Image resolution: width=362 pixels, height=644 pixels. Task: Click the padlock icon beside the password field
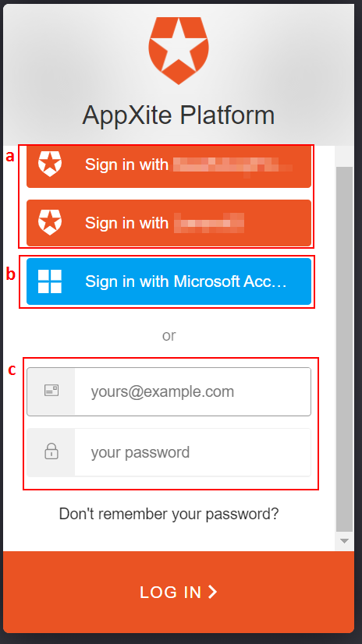click(x=51, y=451)
